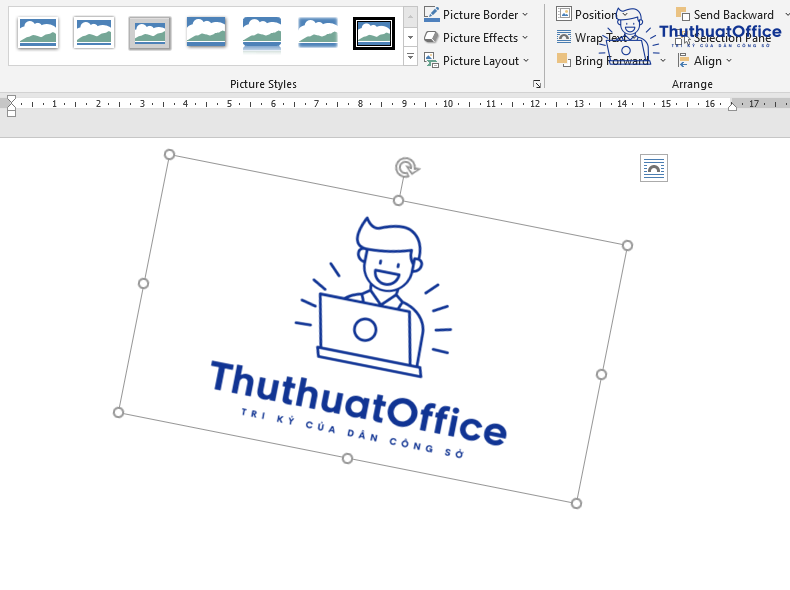
Task: Apply the second picture style in gallery
Action: click(x=94, y=33)
